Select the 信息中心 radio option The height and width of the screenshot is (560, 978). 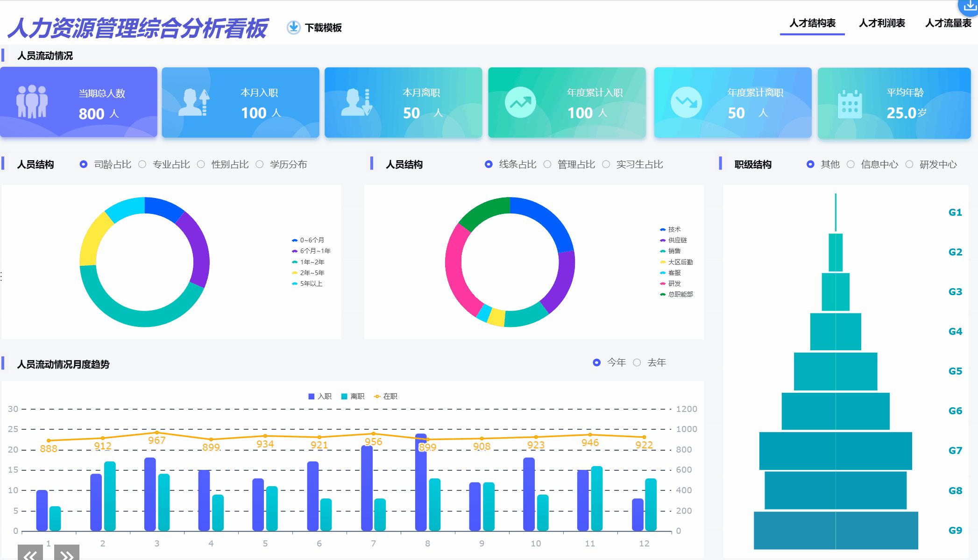click(850, 164)
